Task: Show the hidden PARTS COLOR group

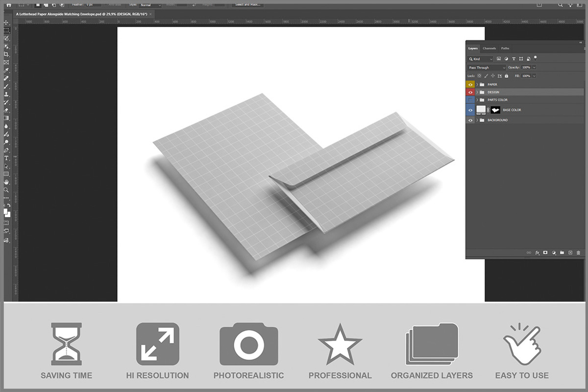Action: tap(470, 100)
